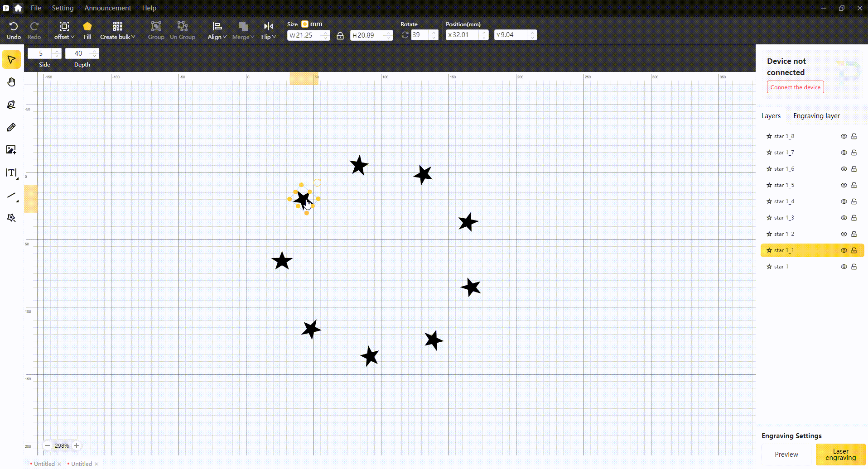Viewport: 868px width, 469px height.
Task: Select the star 1_2 layer row
Action: [x=812, y=234]
